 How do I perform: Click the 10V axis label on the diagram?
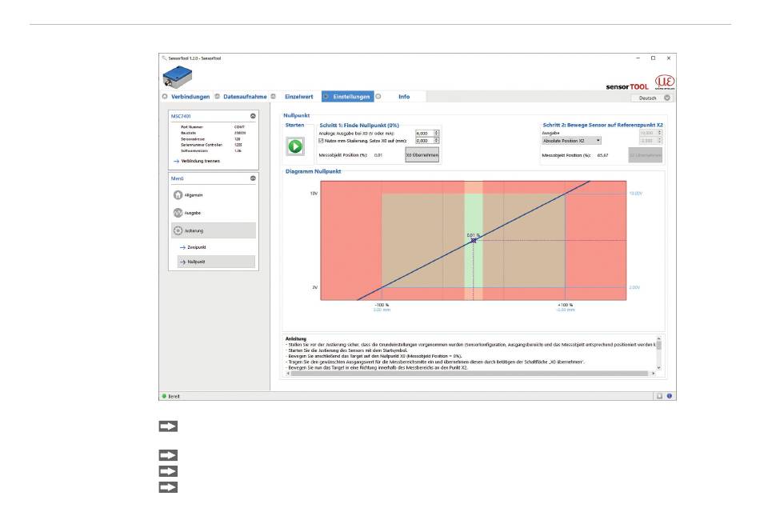[x=314, y=194]
